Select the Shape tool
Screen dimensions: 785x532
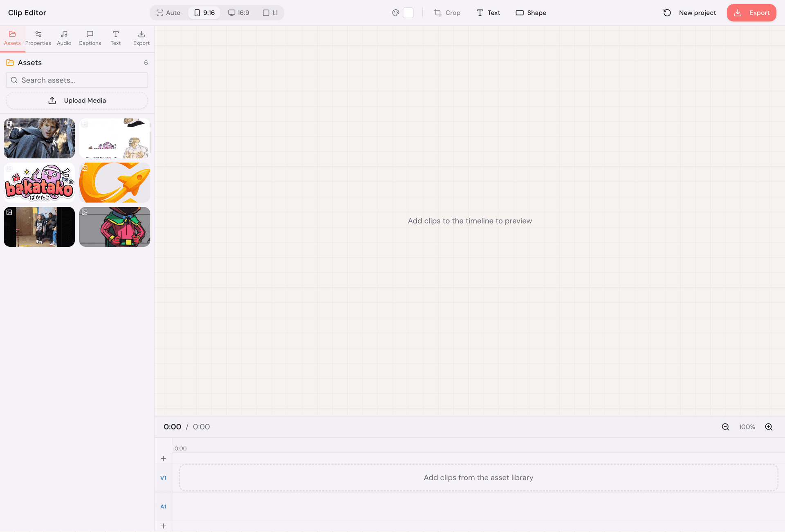tap(531, 13)
